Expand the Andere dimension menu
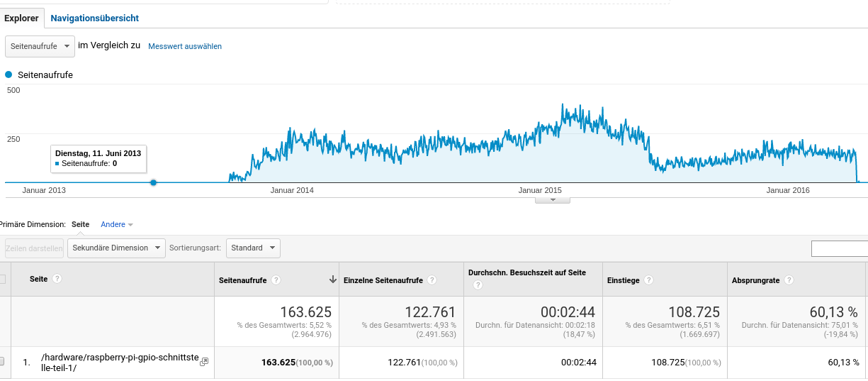 [117, 224]
